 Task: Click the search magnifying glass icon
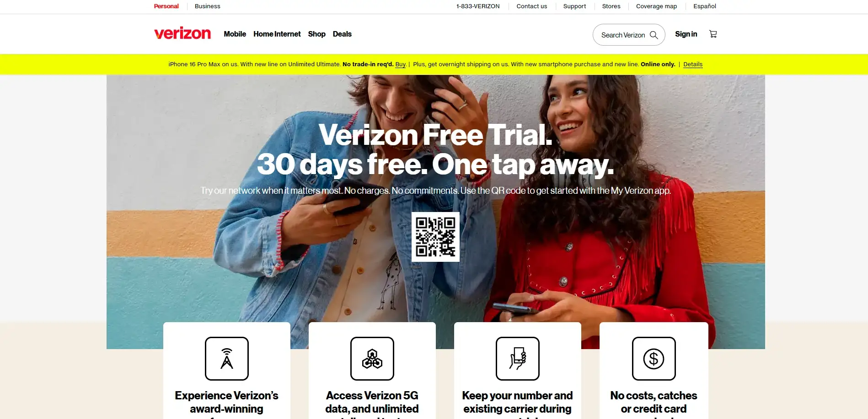click(654, 35)
